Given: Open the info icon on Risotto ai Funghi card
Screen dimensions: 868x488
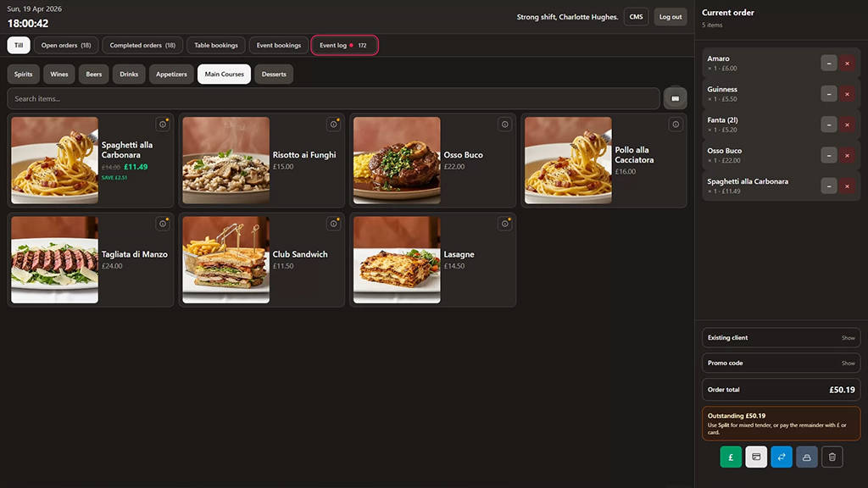Looking at the screenshot, I should point(333,124).
